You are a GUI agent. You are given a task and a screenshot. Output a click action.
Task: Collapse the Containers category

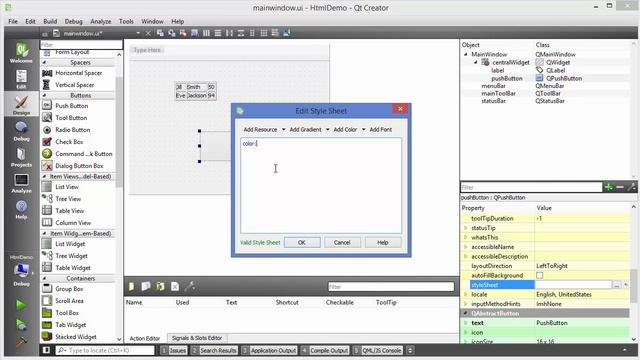[44, 278]
